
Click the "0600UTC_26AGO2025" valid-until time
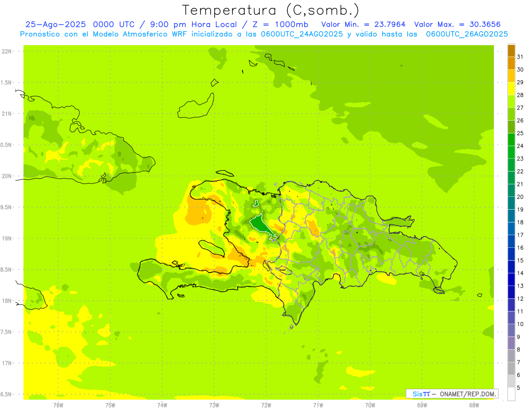[467, 34]
